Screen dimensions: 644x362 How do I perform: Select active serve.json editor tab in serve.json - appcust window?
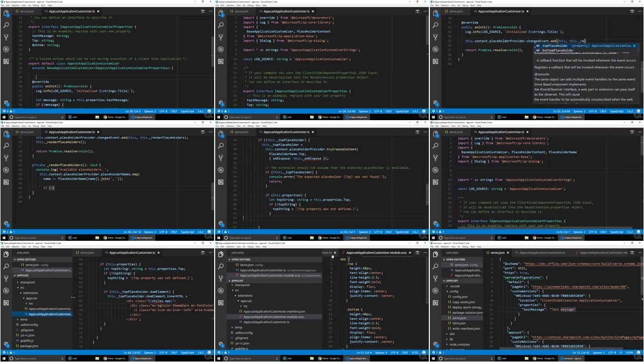[497, 253]
